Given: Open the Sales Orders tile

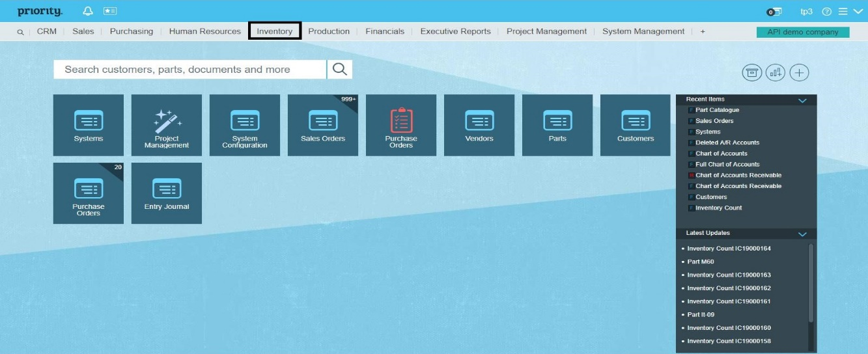Looking at the screenshot, I should (323, 125).
